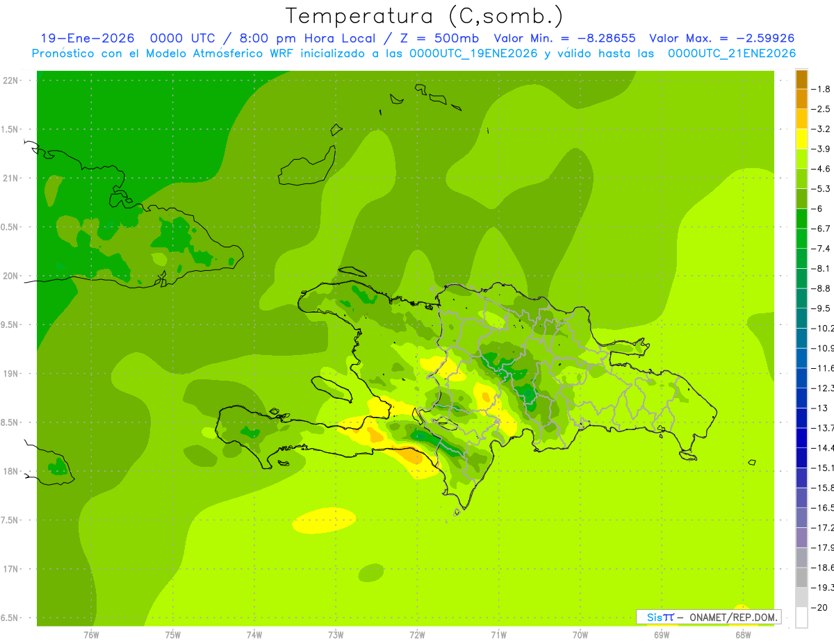
Task: Pick the orange swatch between -1.8 and -2.5
Action: point(801,99)
